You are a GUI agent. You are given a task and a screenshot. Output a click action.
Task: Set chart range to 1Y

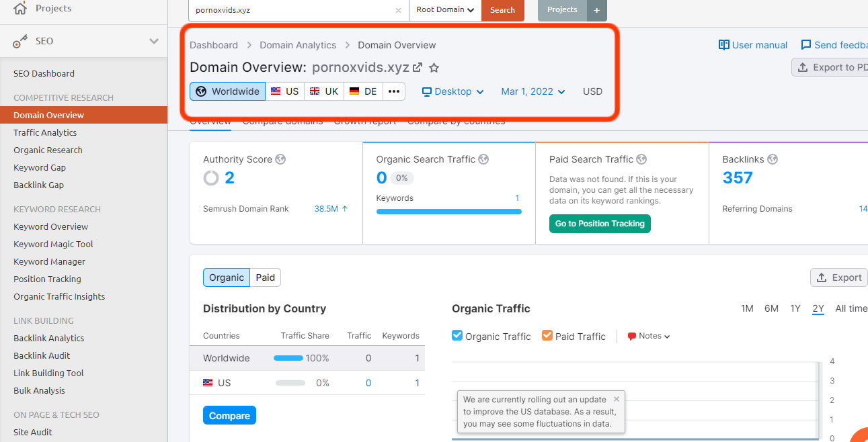pos(795,308)
